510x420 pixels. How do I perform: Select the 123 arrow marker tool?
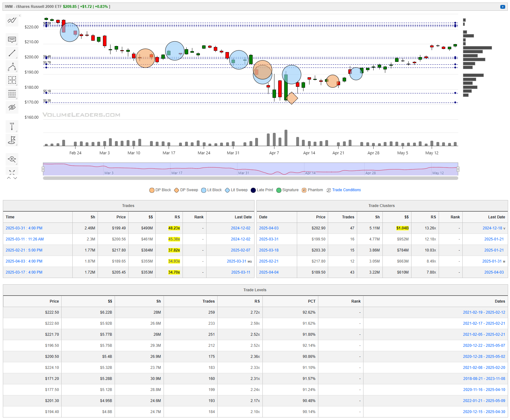tap(12, 126)
